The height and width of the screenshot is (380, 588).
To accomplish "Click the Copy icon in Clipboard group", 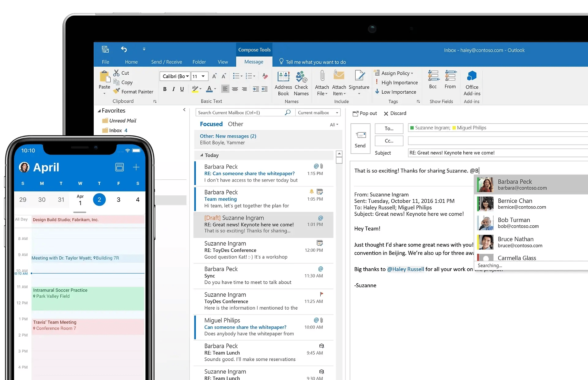I will coord(116,82).
